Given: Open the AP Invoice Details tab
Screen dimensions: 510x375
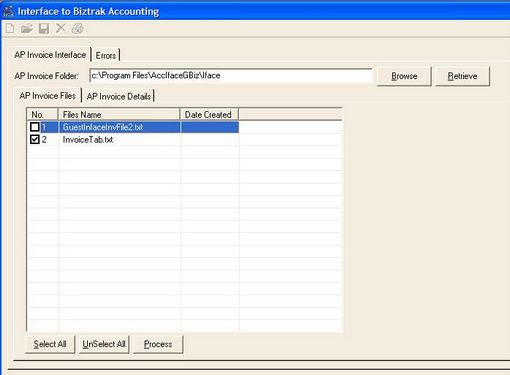Looking at the screenshot, I should [119, 96].
